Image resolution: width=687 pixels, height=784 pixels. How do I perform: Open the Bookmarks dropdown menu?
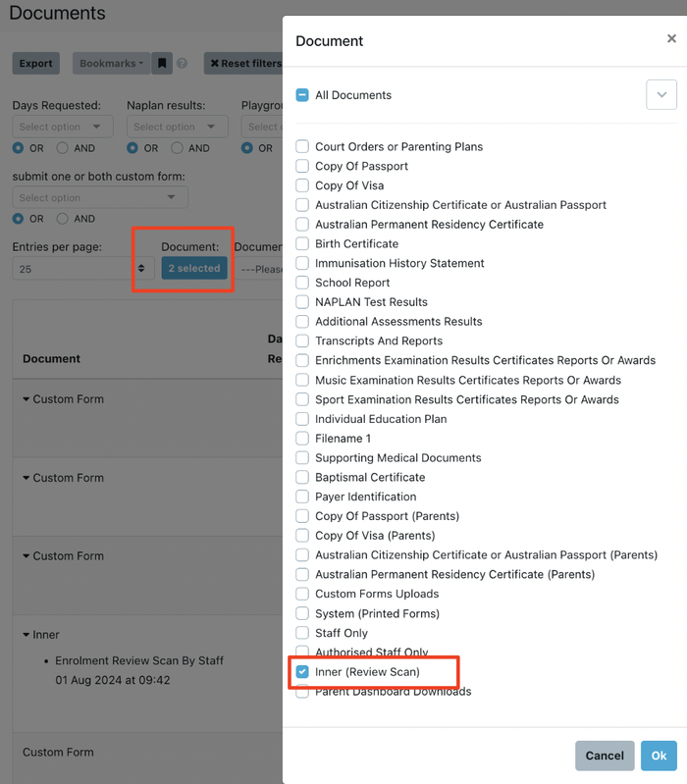tap(111, 64)
